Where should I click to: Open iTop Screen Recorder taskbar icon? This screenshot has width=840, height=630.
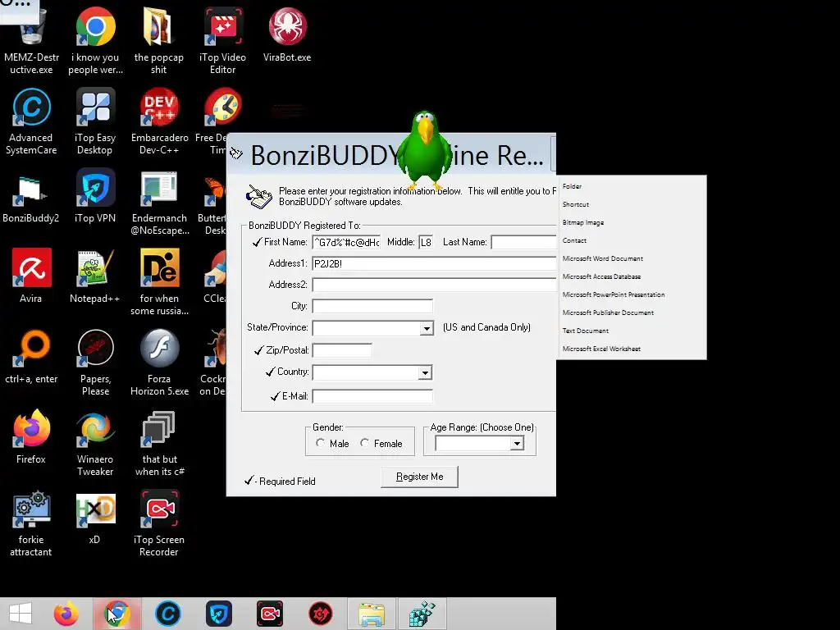coord(269,614)
